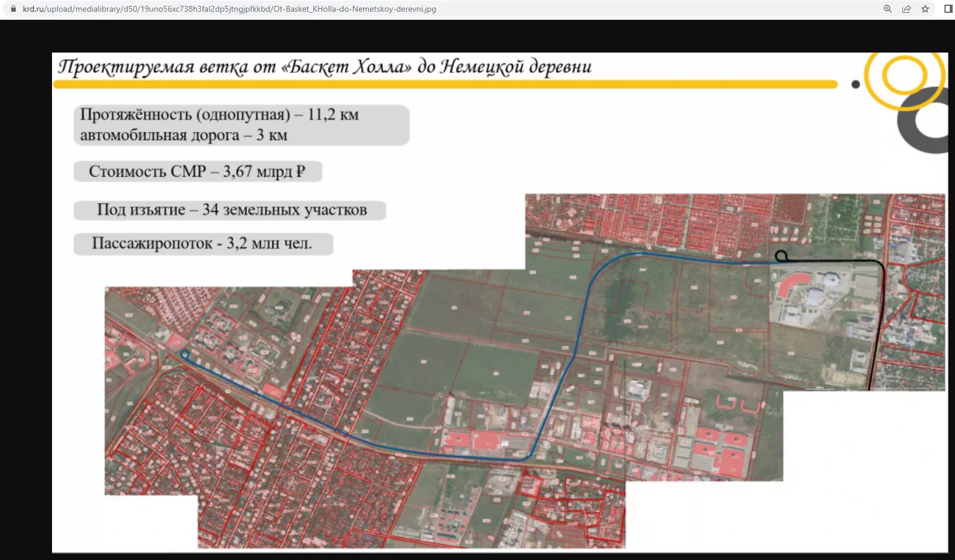The height and width of the screenshot is (560, 955).
Task: Click the small black dot ending yellow line
Action: [856, 85]
